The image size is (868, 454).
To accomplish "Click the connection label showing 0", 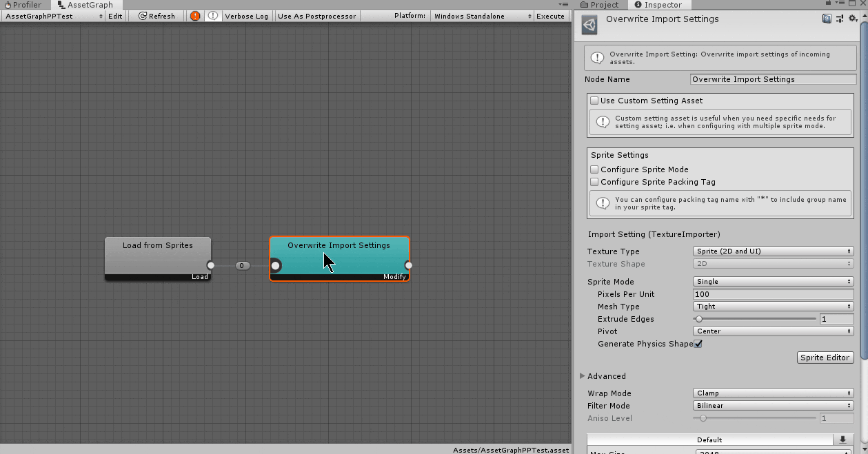I will click(x=242, y=265).
